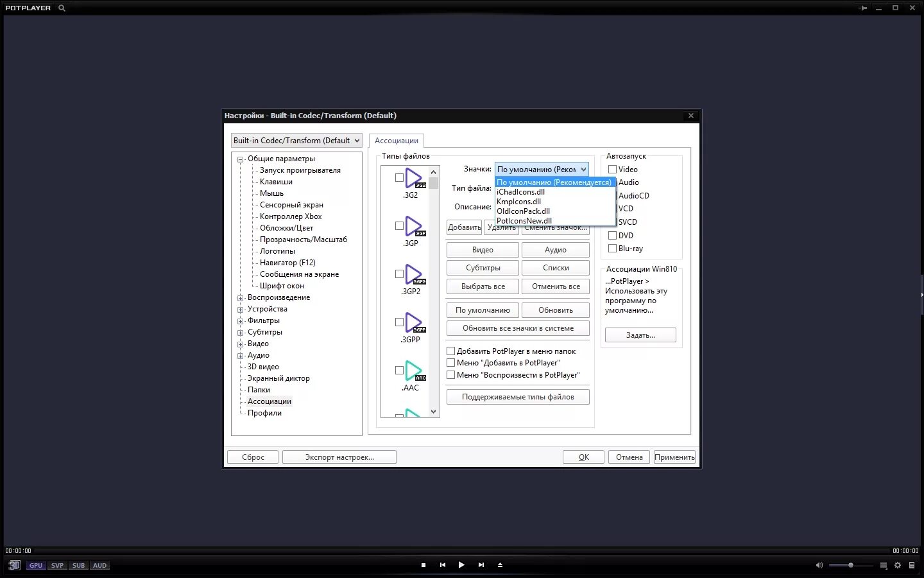
Task: Click the control panel icon in the bottom-right corner
Action: 912,565
